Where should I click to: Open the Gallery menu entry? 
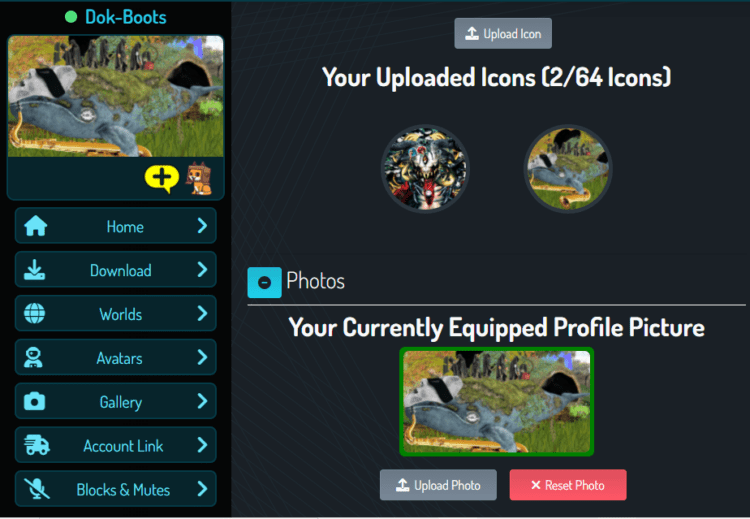pos(116,401)
